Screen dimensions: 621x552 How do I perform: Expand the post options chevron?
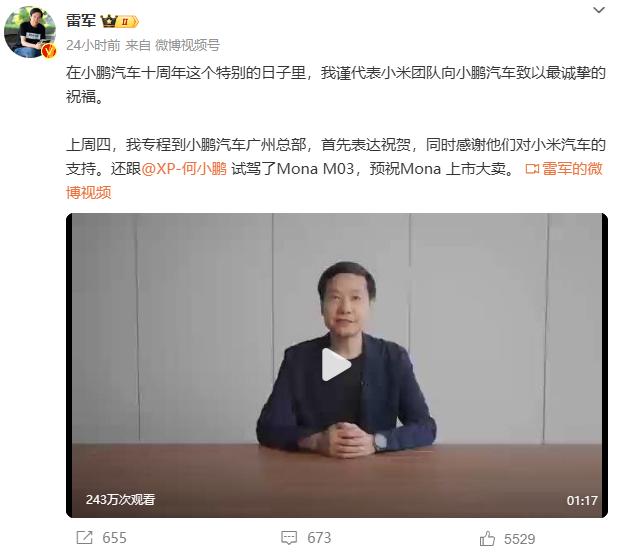click(x=598, y=10)
